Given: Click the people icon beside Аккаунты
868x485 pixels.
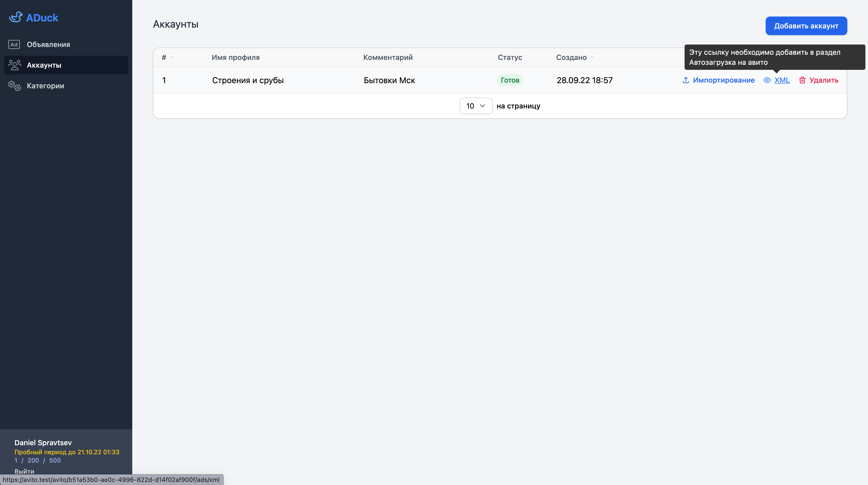Looking at the screenshot, I should click(14, 65).
